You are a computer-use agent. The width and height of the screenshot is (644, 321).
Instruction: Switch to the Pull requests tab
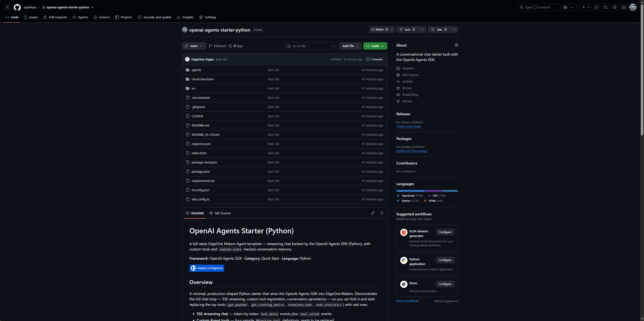55,17
